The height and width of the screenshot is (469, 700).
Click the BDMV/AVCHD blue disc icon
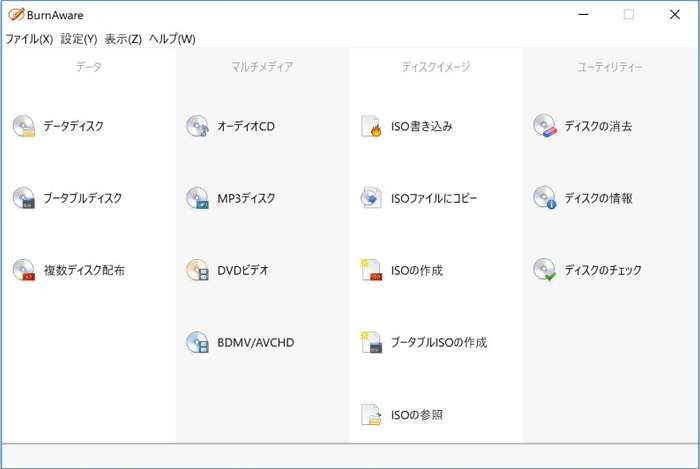pyautogui.click(x=197, y=342)
